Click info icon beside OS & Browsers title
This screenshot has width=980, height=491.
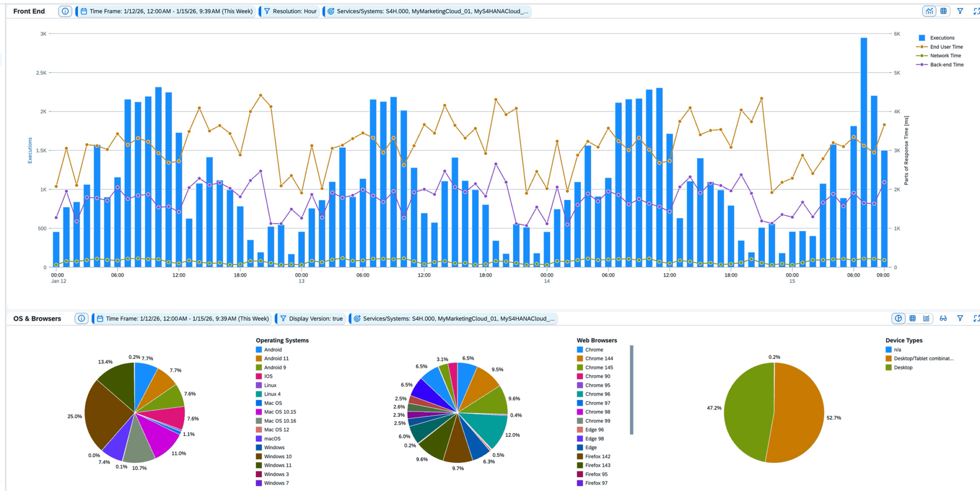click(81, 318)
